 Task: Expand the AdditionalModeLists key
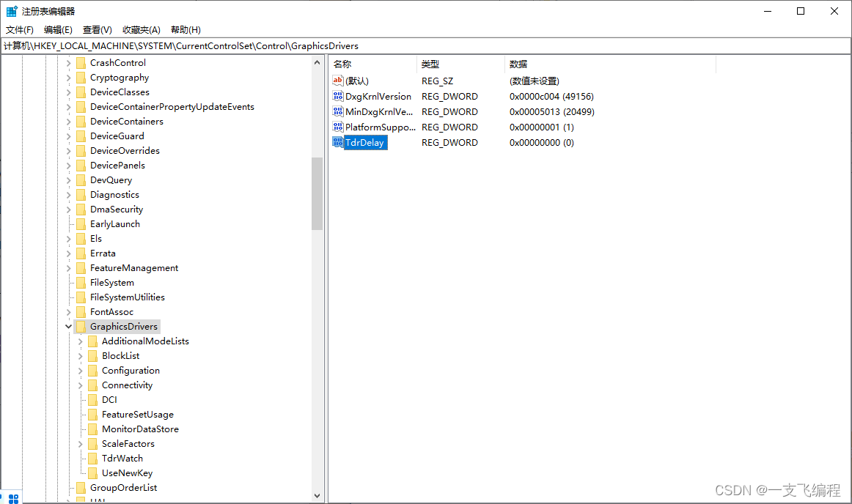[x=81, y=341]
